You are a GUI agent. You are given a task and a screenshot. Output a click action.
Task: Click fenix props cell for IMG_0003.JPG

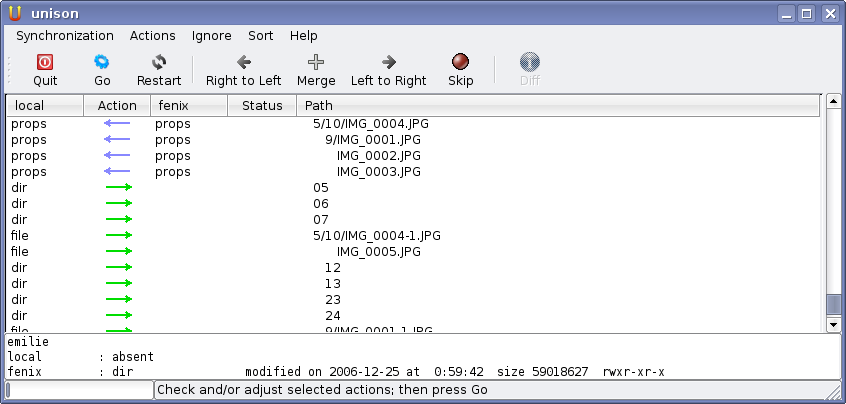click(x=173, y=172)
